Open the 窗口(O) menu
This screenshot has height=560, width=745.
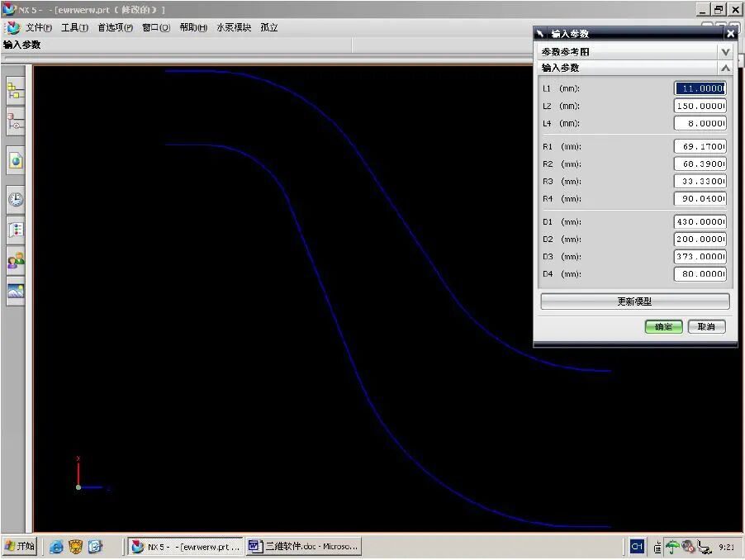click(x=156, y=27)
